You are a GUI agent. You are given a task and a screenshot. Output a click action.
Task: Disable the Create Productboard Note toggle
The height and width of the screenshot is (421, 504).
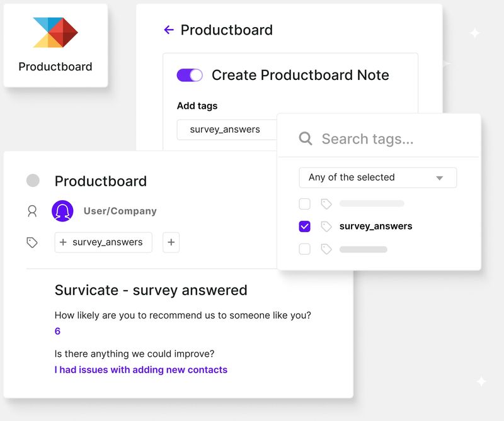(190, 75)
